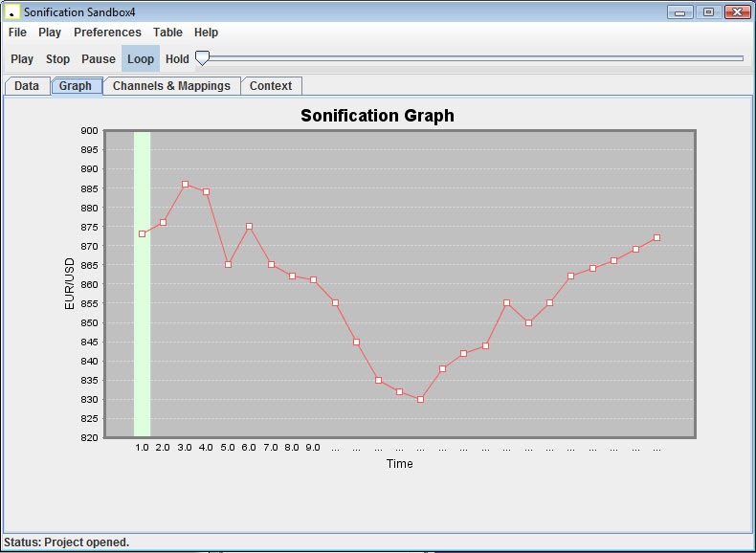Stop the sonification playback
756x553 pixels.
[x=57, y=59]
